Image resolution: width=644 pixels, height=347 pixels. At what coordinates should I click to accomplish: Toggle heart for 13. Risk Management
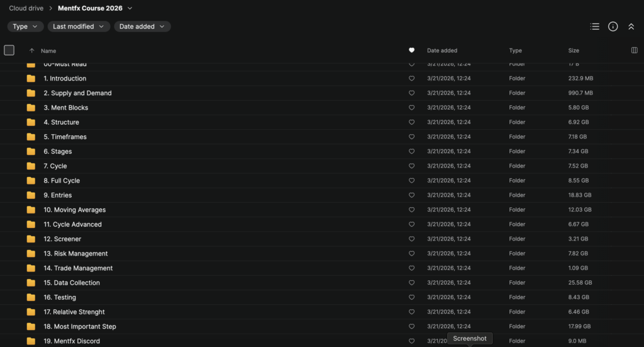coord(412,254)
